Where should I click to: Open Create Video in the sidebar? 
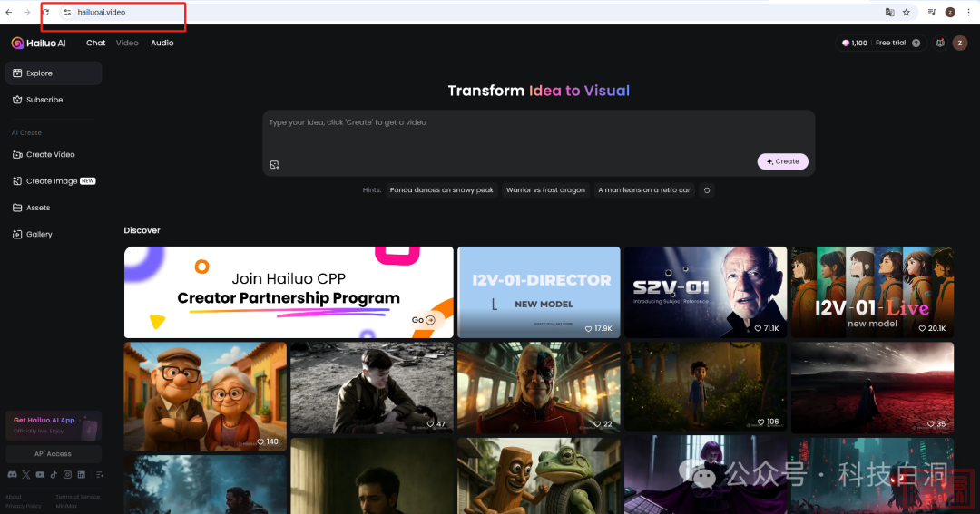coord(50,154)
